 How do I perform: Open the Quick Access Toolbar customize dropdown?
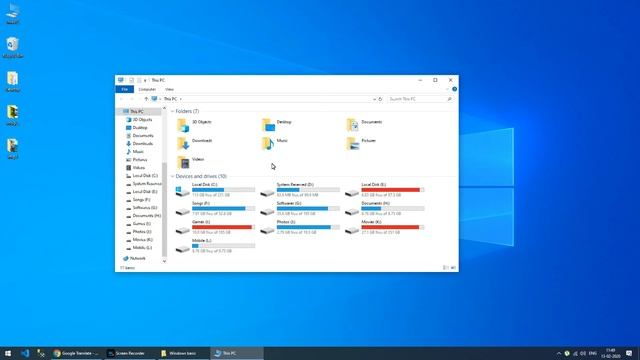pyautogui.click(x=145, y=80)
